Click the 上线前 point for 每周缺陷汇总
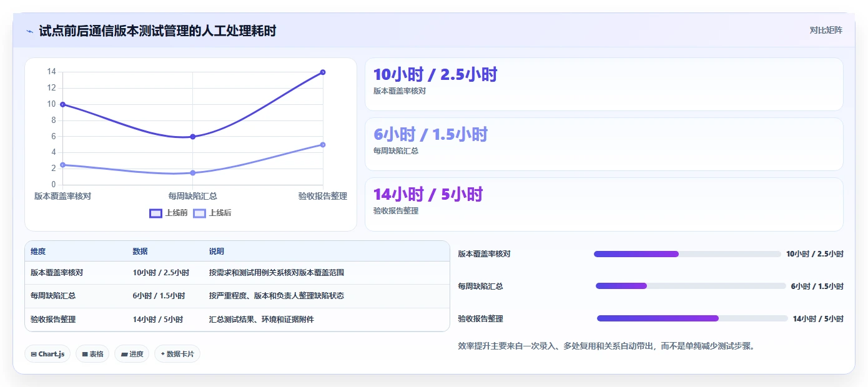 (192, 137)
